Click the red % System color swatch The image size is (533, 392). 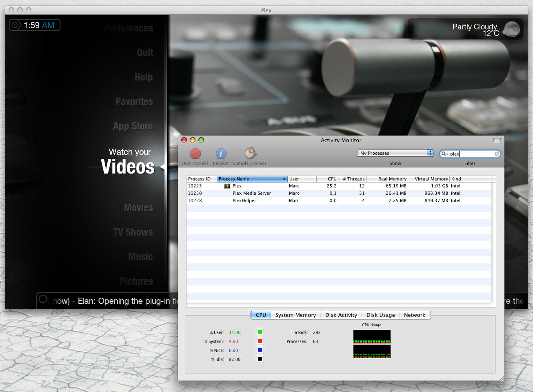point(260,341)
